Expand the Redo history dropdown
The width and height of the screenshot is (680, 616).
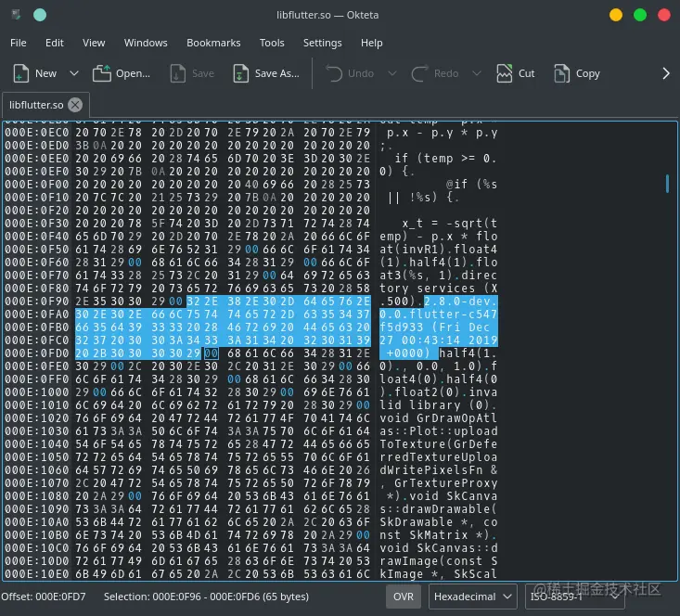pyautogui.click(x=477, y=73)
